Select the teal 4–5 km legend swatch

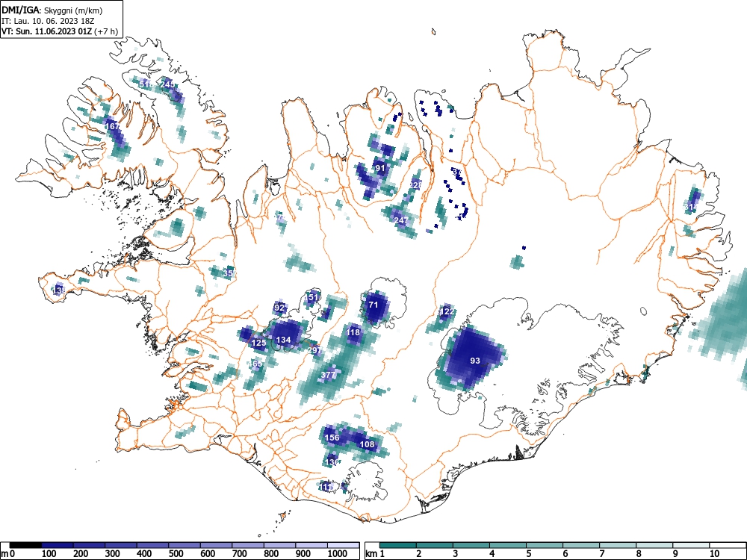(508, 545)
